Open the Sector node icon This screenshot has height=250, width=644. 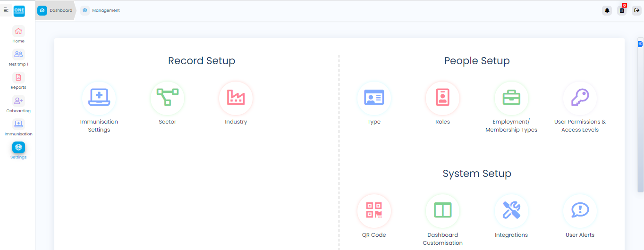point(168,98)
